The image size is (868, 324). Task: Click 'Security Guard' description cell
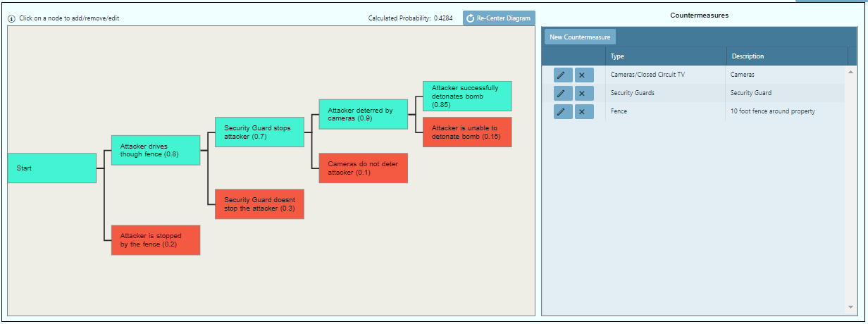pyautogui.click(x=786, y=93)
